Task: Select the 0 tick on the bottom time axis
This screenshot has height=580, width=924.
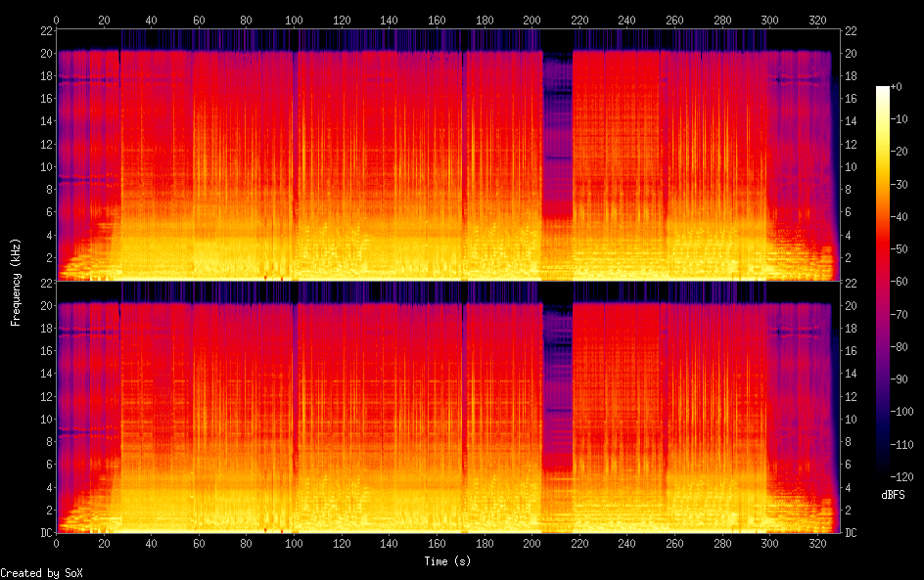Action: (x=57, y=544)
